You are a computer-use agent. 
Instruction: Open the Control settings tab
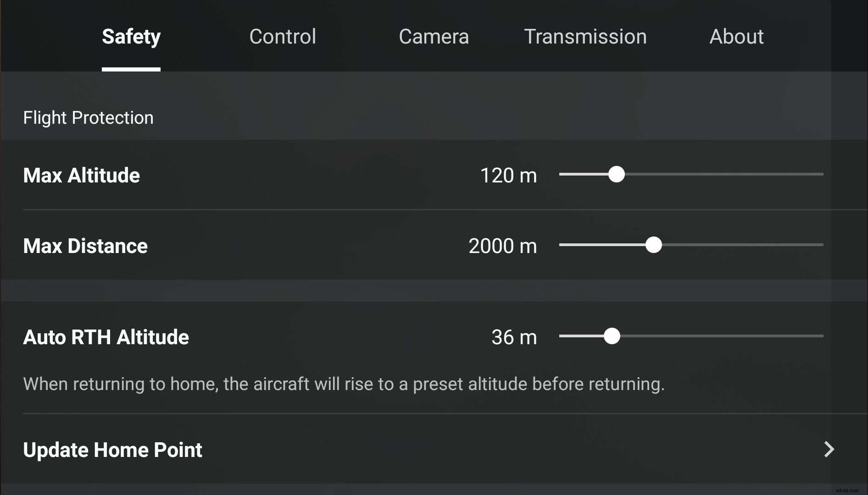283,37
